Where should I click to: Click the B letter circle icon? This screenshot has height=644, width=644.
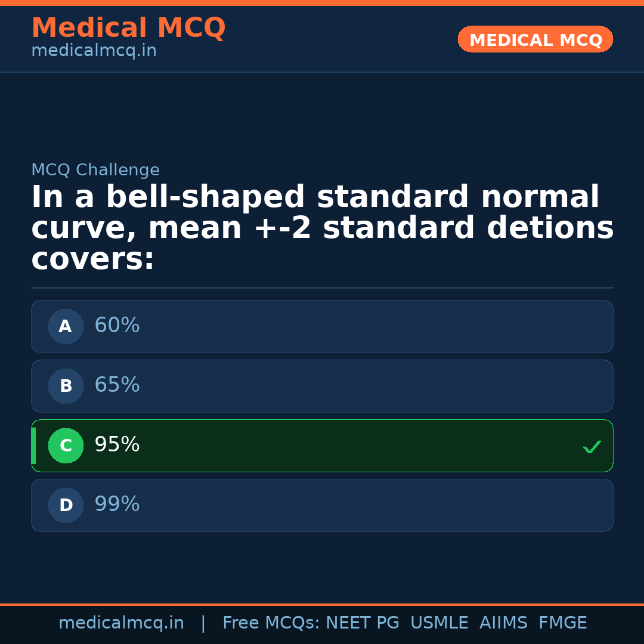[66, 386]
